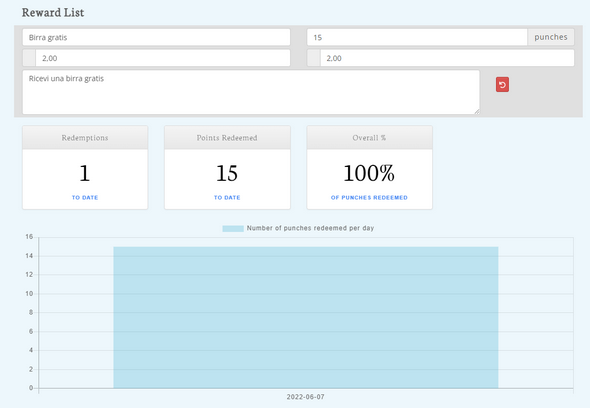
Task: Click the textarea resize grip corner
Action: coord(477,111)
